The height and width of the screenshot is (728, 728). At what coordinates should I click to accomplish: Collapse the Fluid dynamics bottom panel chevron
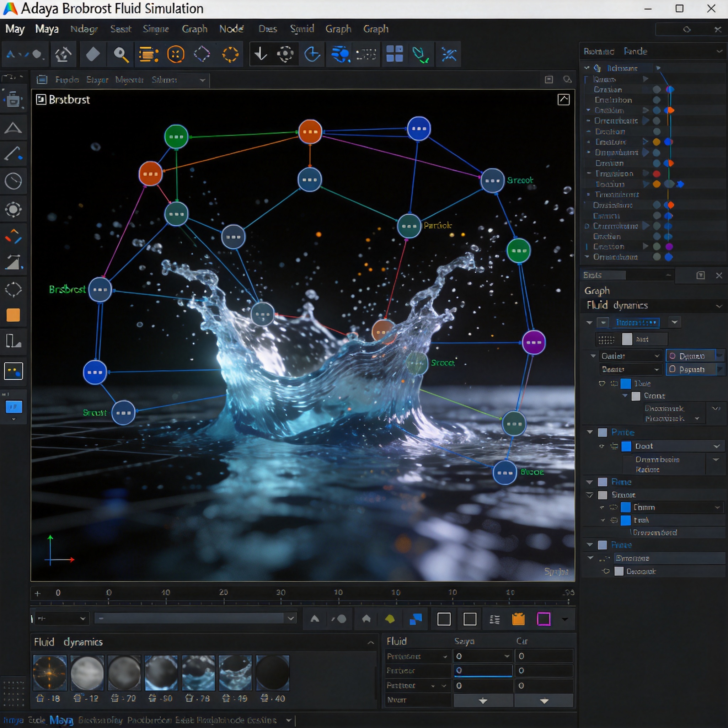[x=370, y=642]
